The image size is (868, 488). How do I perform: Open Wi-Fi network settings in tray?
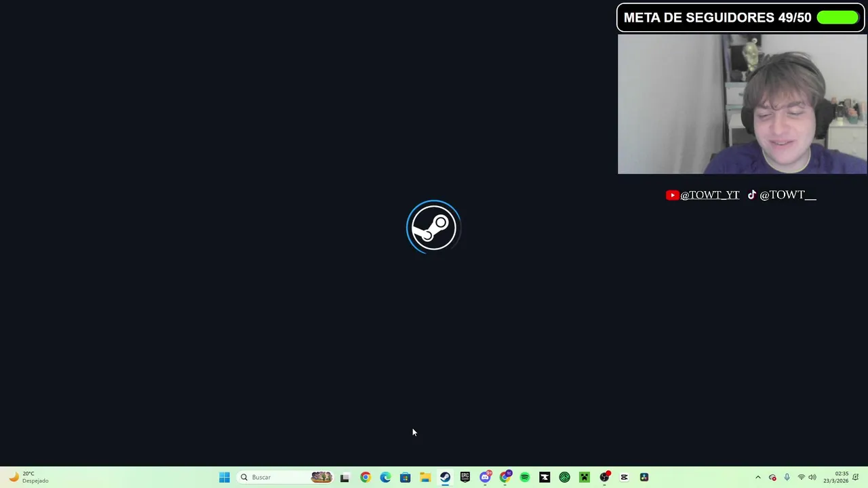click(x=801, y=477)
